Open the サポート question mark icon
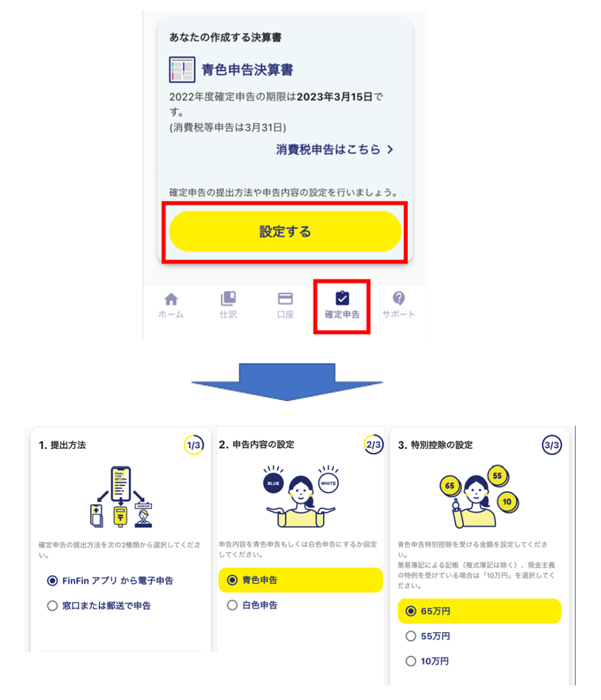Image resolution: width=601 pixels, height=700 pixels. click(x=399, y=298)
